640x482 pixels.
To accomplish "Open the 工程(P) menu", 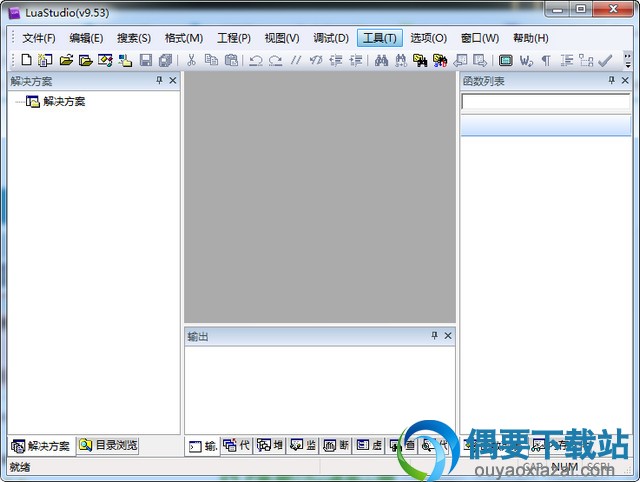I will [x=234, y=38].
